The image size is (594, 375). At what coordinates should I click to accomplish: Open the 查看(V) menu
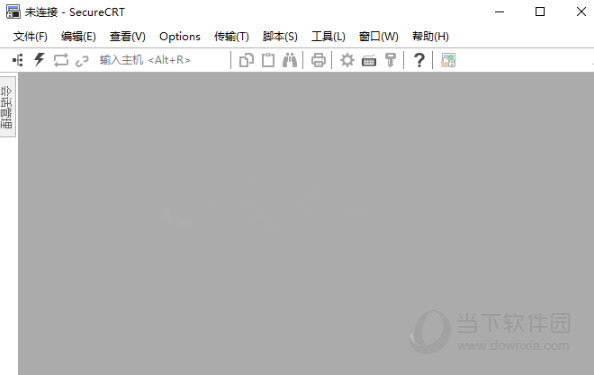(x=128, y=36)
